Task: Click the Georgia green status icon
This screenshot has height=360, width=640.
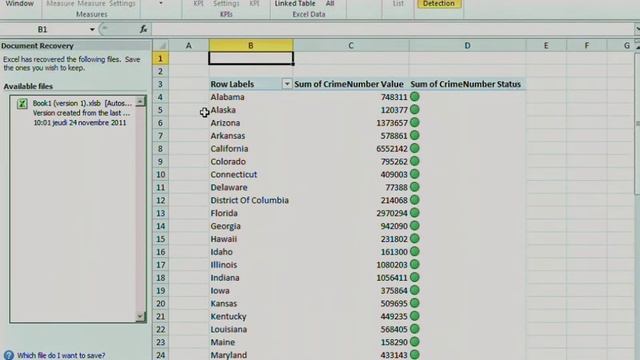Action: click(415, 226)
